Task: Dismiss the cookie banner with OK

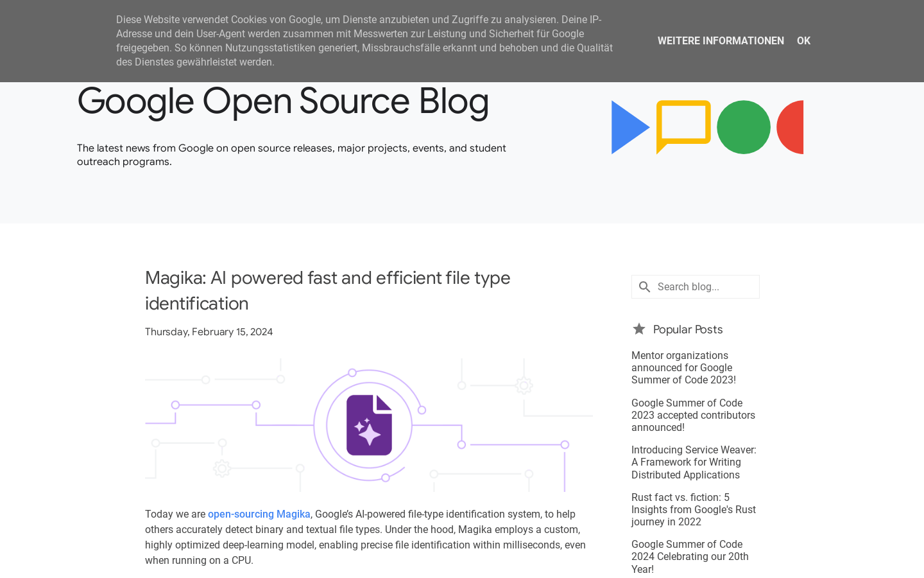Action: [803, 41]
